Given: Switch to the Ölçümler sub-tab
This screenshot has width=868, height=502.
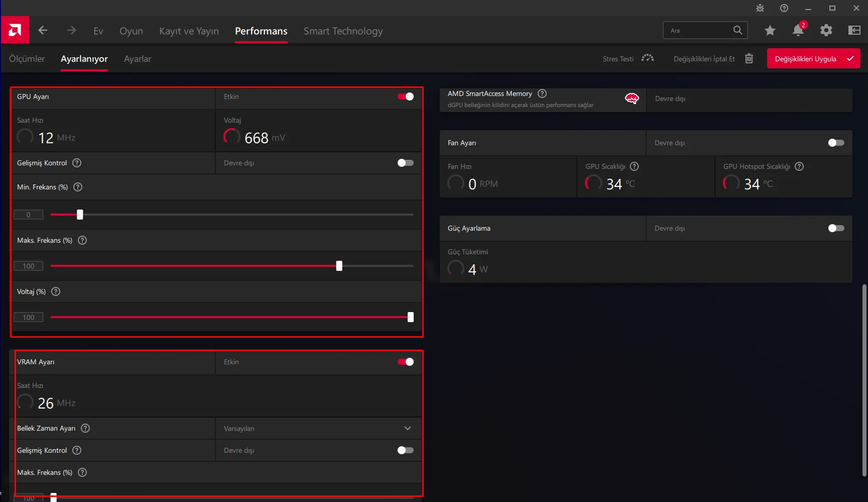Looking at the screenshot, I should coord(27,59).
